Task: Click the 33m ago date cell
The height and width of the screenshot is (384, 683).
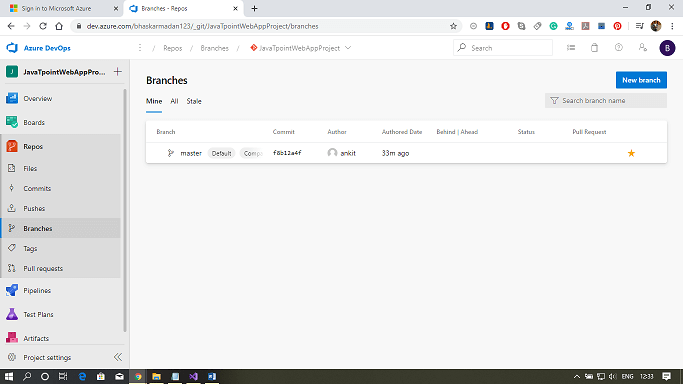Action: [395, 153]
